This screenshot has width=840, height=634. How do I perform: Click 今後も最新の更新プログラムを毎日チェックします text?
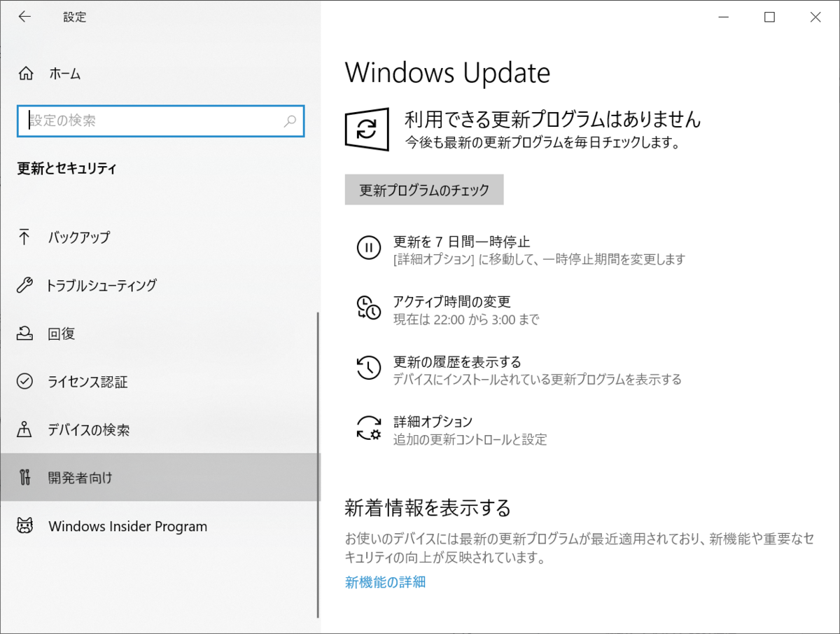[x=542, y=142]
